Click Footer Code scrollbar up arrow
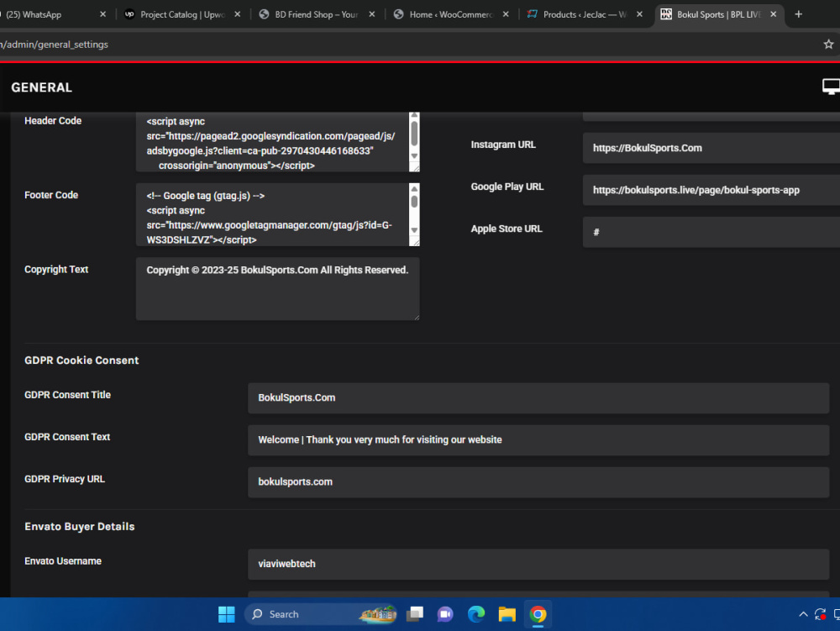 click(414, 188)
